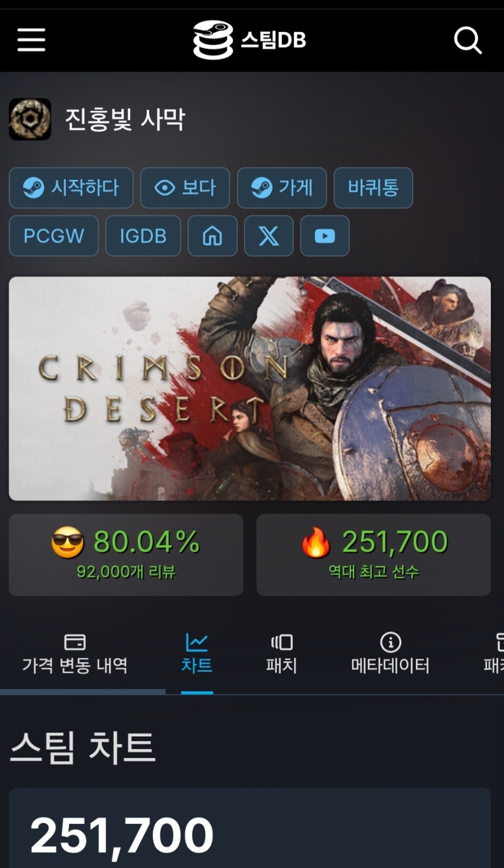Switch to the 패치 tab
Screen dimensions: 504x868
pyautogui.click(x=282, y=654)
